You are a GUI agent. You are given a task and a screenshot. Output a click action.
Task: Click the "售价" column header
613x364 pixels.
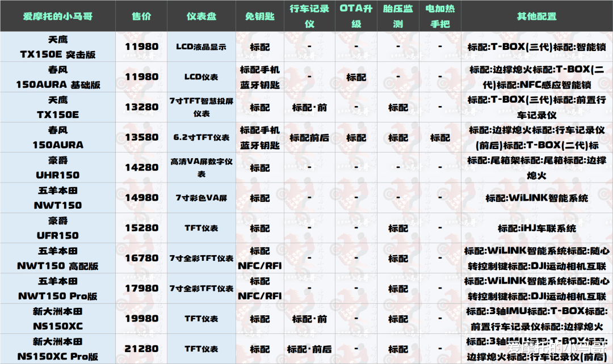click(x=141, y=16)
